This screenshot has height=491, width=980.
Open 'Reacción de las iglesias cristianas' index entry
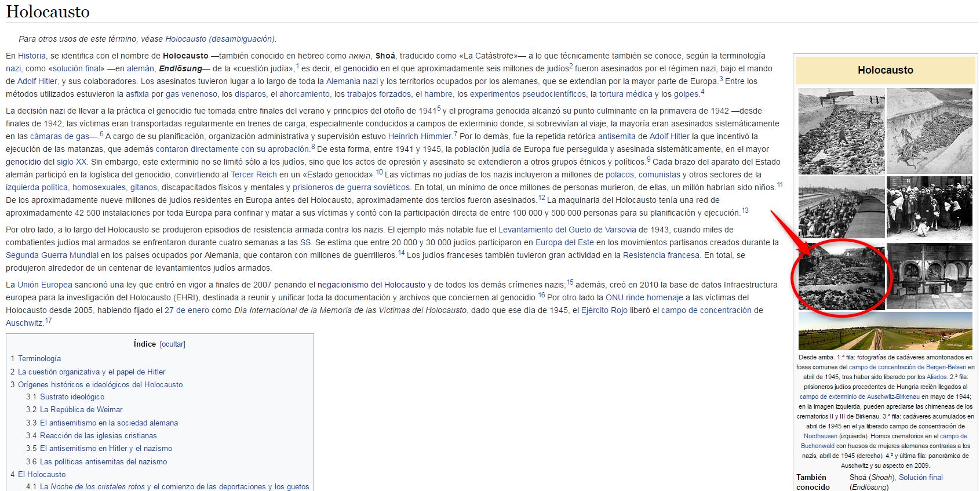[98, 436]
